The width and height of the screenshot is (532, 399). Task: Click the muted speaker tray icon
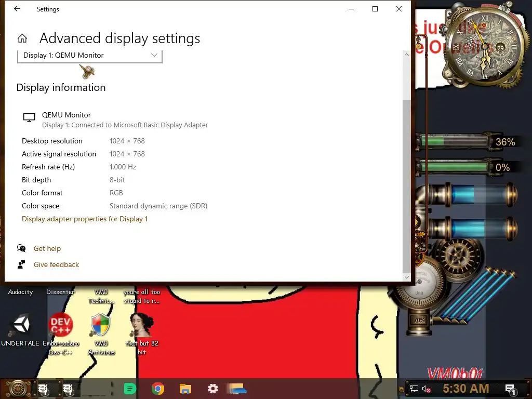pyautogui.click(x=426, y=389)
